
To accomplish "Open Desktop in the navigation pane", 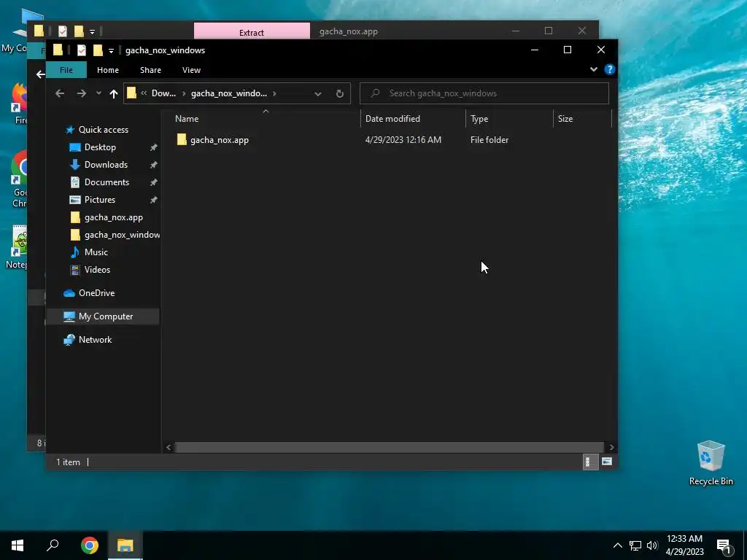I will [x=100, y=147].
